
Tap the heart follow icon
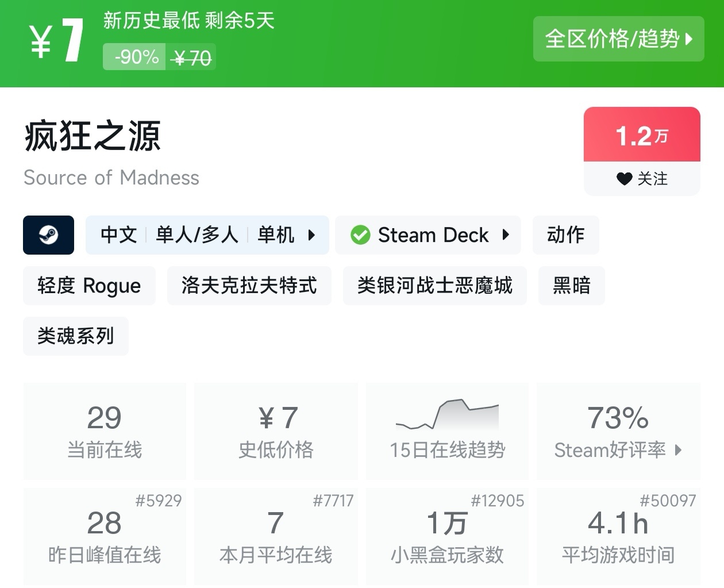tap(624, 179)
